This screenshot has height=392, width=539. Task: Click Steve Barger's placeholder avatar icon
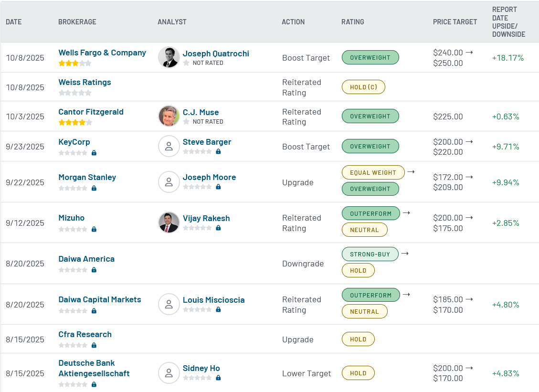[169, 146]
